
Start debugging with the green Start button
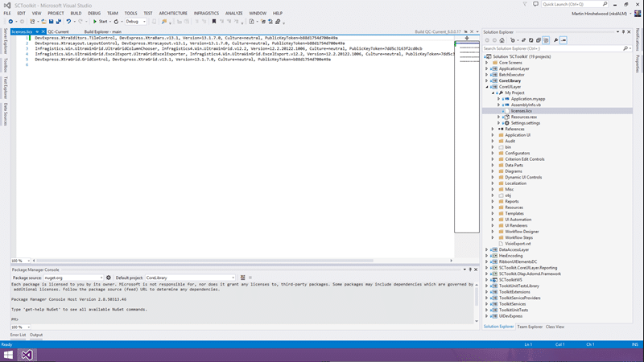[x=100, y=22]
